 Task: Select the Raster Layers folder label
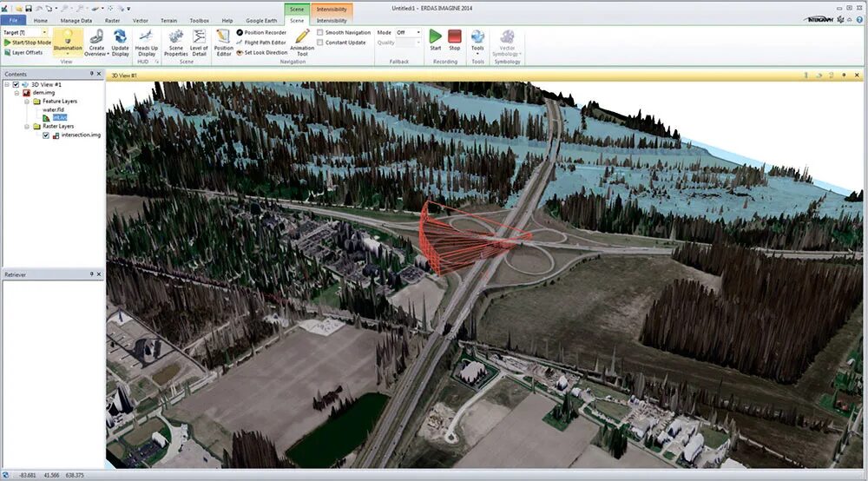tap(58, 127)
